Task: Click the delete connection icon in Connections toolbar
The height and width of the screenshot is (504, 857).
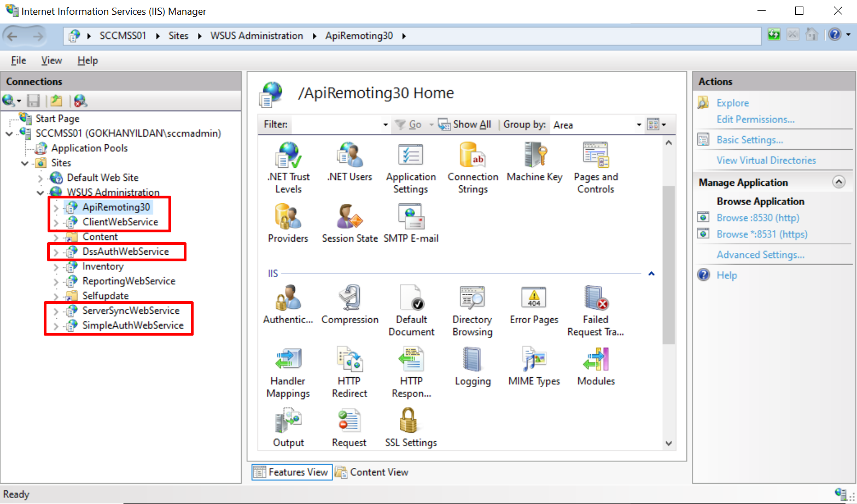Action: 80,101
